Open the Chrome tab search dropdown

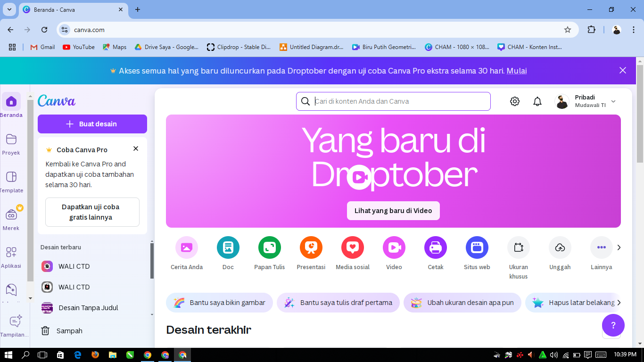[9, 9]
